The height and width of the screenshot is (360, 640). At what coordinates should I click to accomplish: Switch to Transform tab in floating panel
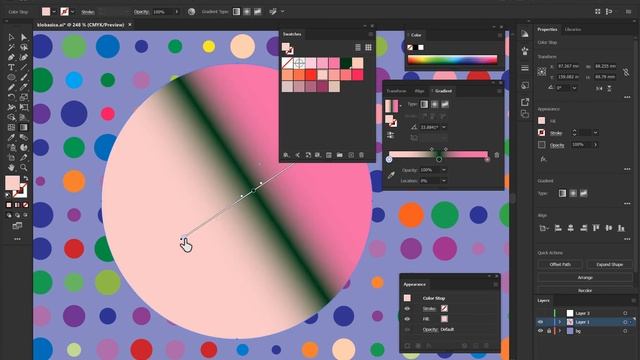point(396,91)
